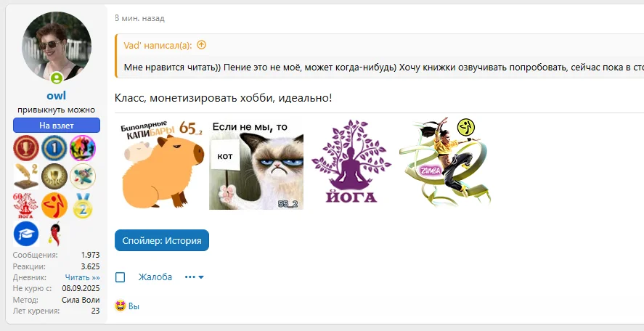
Task: Click the gold trophy round badge
Action: (x=54, y=176)
